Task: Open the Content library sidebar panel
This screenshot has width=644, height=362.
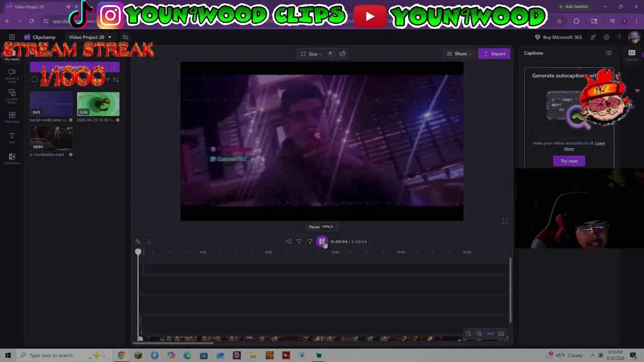Action: tap(12, 97)
